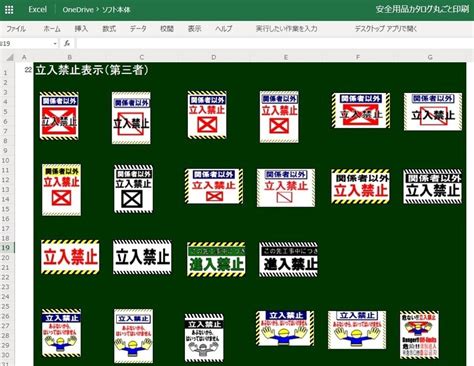Select the green 進入禁止 sign thumbnail
The height and width of the screenshot is (366, 474).
216,259
